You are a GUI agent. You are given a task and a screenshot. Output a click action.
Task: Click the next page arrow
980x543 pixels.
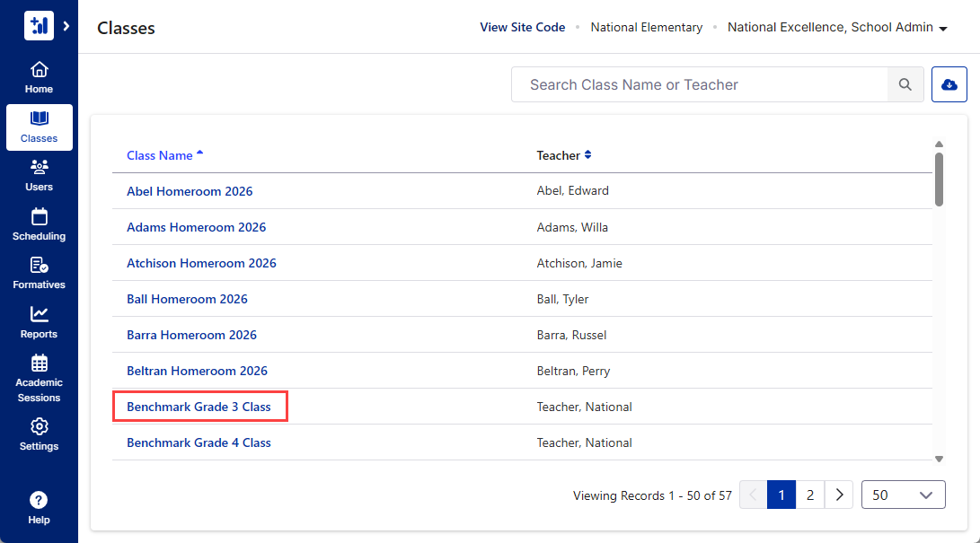pyautogui.click(x=839, y=495)
